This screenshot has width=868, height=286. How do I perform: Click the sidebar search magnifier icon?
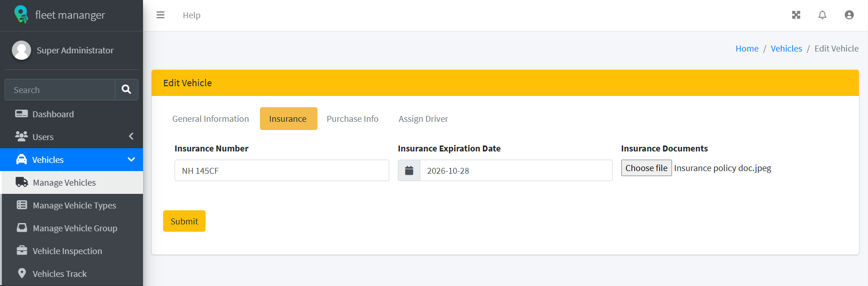(x=127, y=89)
